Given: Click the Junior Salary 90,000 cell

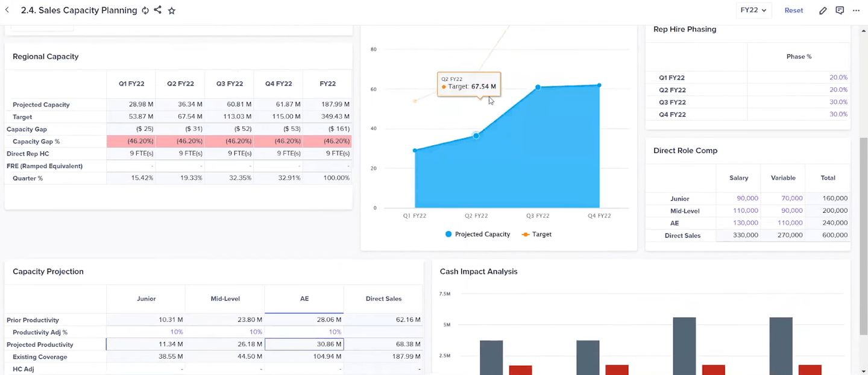Looking at the screenshot, I should pyautogui.click(x=747, y=198).
